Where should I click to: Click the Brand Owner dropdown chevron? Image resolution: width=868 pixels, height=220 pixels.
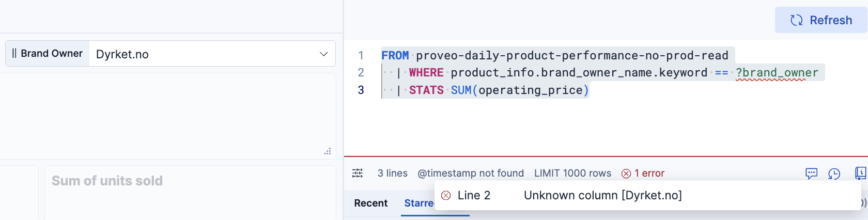pos(324,54)
